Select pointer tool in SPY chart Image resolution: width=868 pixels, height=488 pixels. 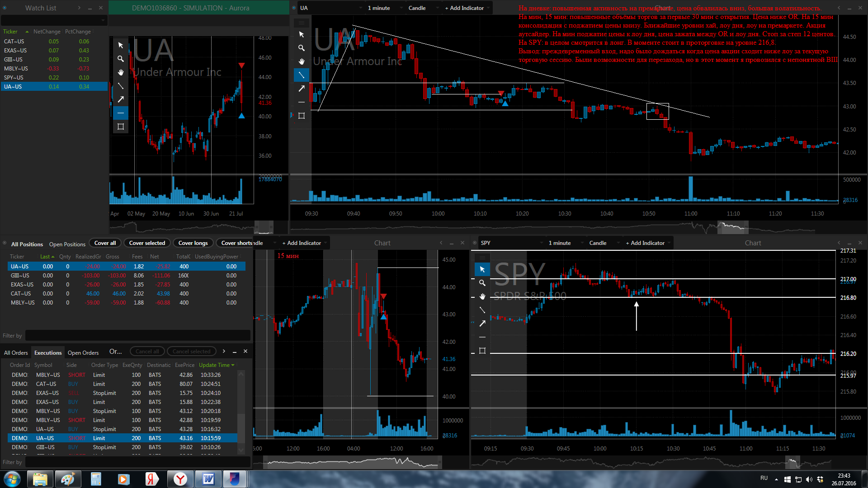pos(482,269)
